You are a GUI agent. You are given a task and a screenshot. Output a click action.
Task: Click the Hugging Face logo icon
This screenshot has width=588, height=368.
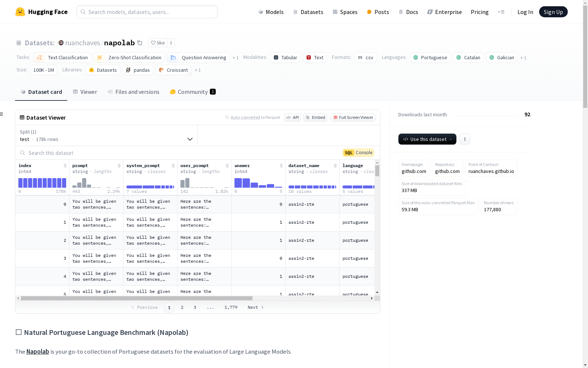(x=20, y=12)
